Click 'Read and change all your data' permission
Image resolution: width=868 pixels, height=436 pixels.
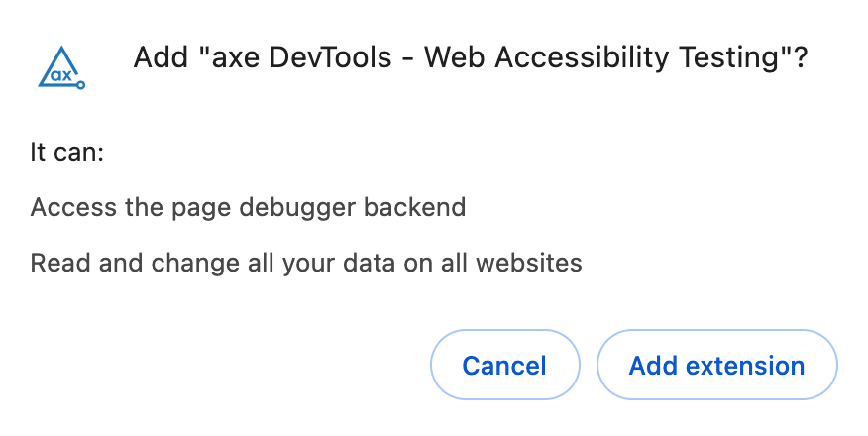[306, 263]
